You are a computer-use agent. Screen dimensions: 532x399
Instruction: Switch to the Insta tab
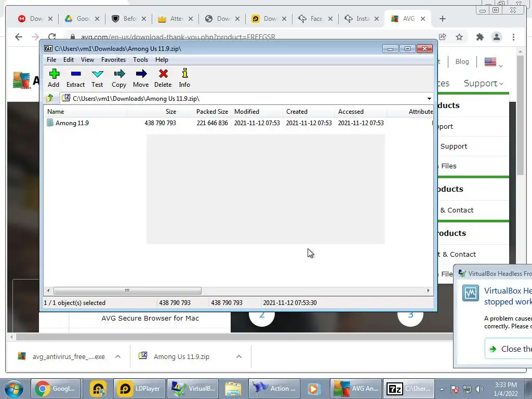(361, 19)
